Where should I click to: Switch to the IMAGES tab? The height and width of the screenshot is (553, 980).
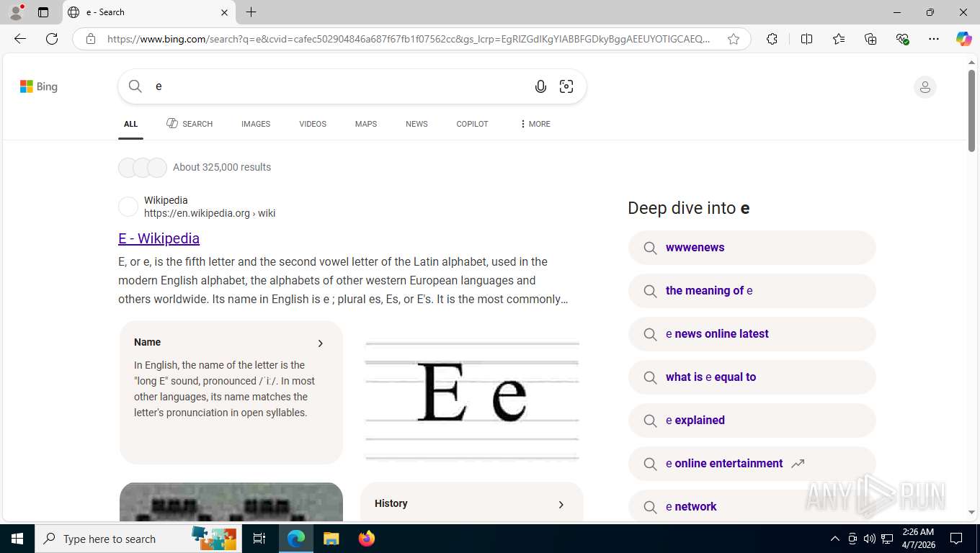[x=256, y=124]
